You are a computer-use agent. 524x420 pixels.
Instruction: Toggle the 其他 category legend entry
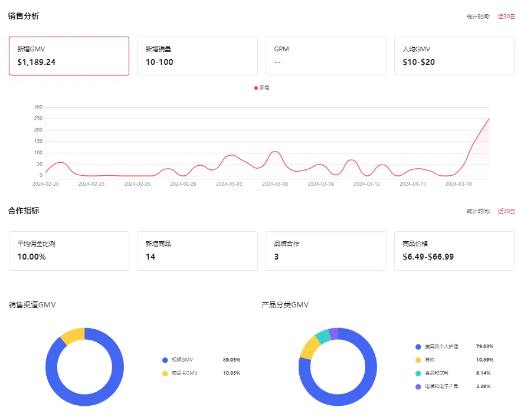click(x=425, y=360)
